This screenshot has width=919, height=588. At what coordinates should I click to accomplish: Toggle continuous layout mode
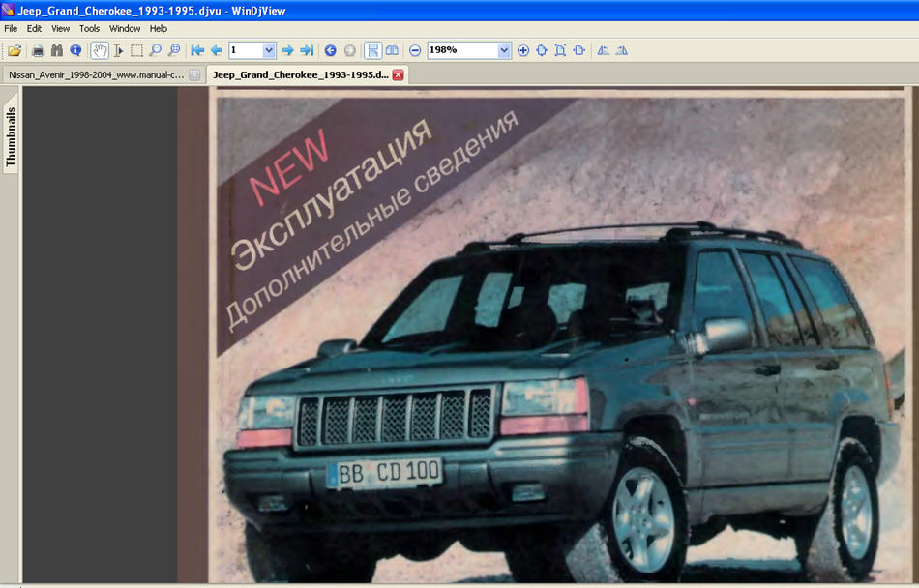(372, 51)
